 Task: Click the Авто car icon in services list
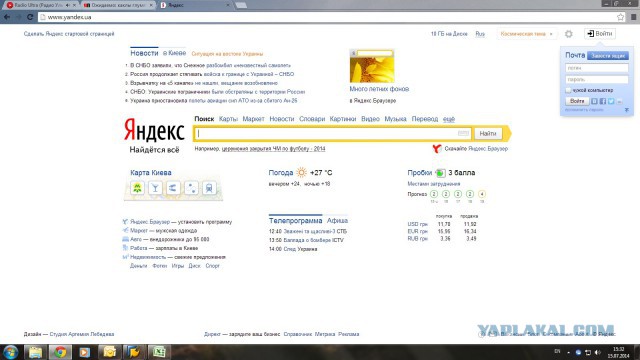point(125,239)
